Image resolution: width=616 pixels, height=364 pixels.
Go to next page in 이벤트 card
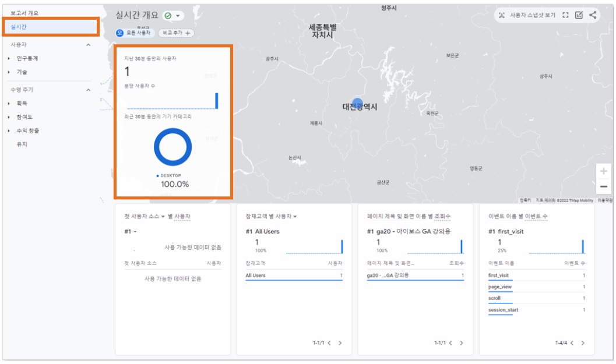click(x=583, y=343)
